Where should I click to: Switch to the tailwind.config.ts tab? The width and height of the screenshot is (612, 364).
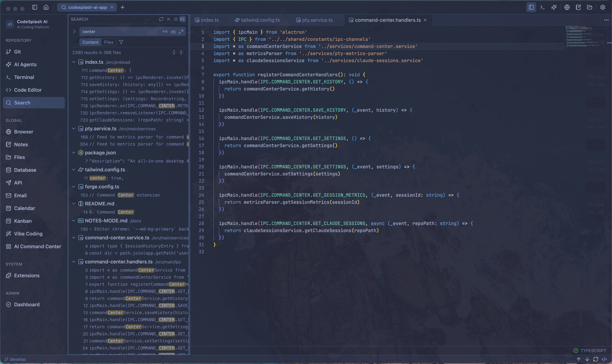pos(260,20)
